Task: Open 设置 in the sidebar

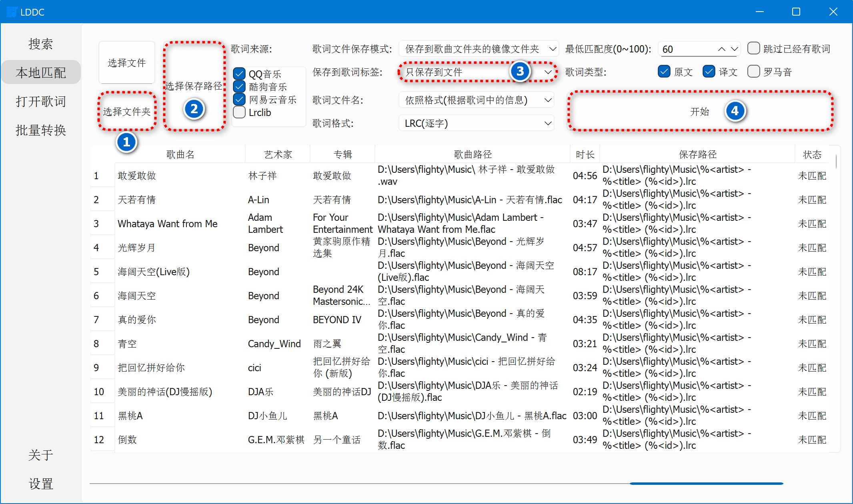Action: (x=40, y=484)
